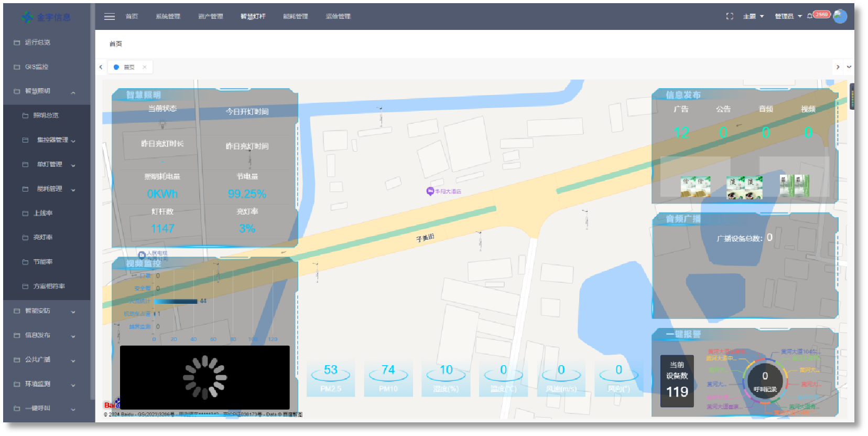Open the 主题 theme dropdown
Screen dimensions: 868x436
[x=753, y=16]
